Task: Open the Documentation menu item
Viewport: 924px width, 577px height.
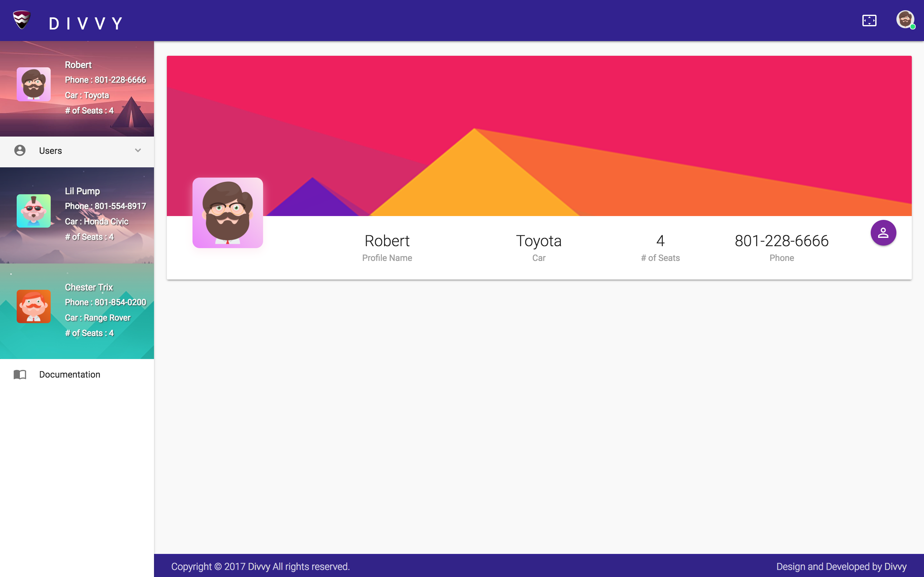Action: click(x=70, y=374)
